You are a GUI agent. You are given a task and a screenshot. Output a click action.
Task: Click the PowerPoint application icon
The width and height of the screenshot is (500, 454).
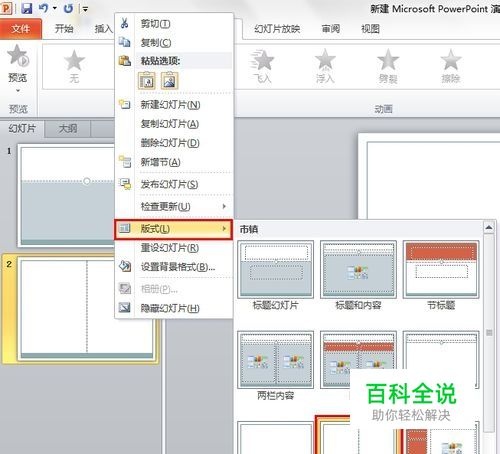(6, 8)
